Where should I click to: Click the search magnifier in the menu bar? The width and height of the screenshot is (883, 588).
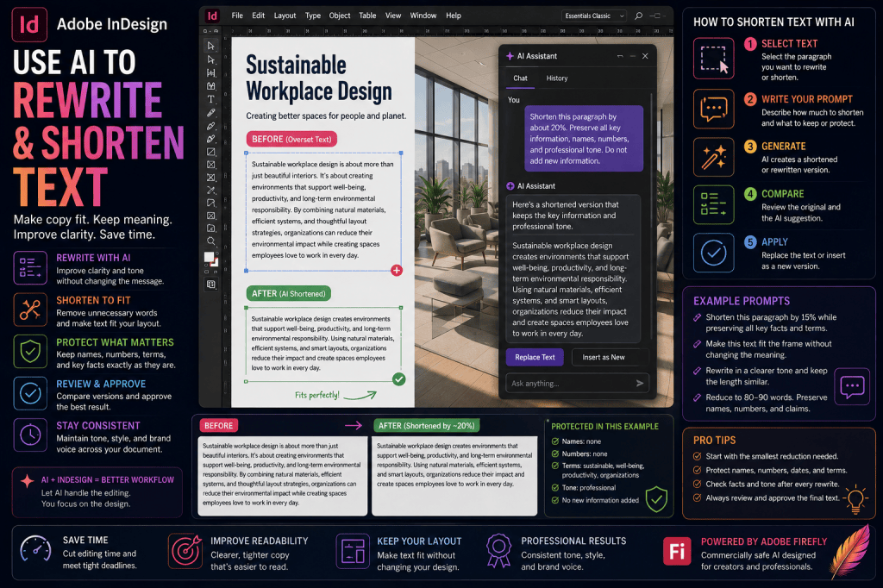(639, 16)
